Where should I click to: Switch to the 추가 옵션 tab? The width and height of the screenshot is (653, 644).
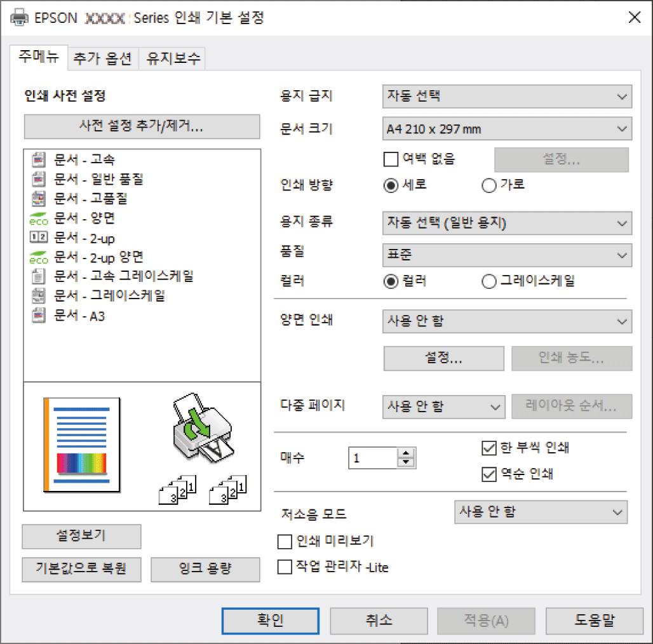(x=102, y=58)
